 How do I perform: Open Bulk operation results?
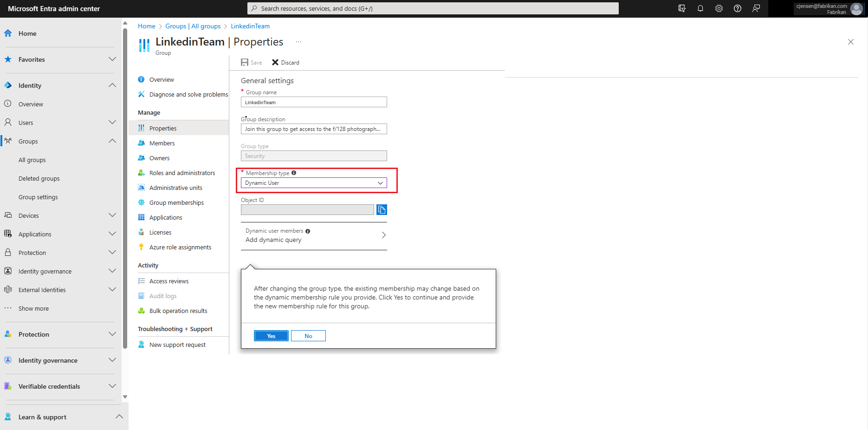tap(179, 311)
